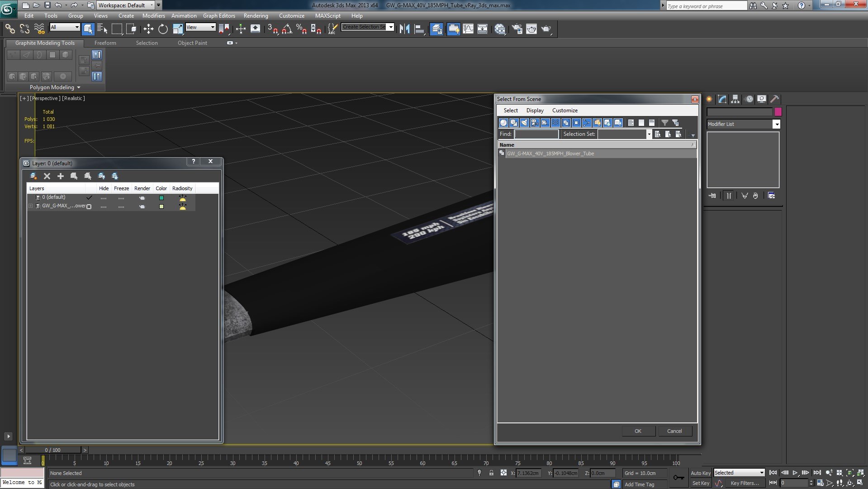Expand the GW_G-MAX layer tree node
The width and height of the screenshot is (868, 489).
pyautogui.click(x=30, y=206)
